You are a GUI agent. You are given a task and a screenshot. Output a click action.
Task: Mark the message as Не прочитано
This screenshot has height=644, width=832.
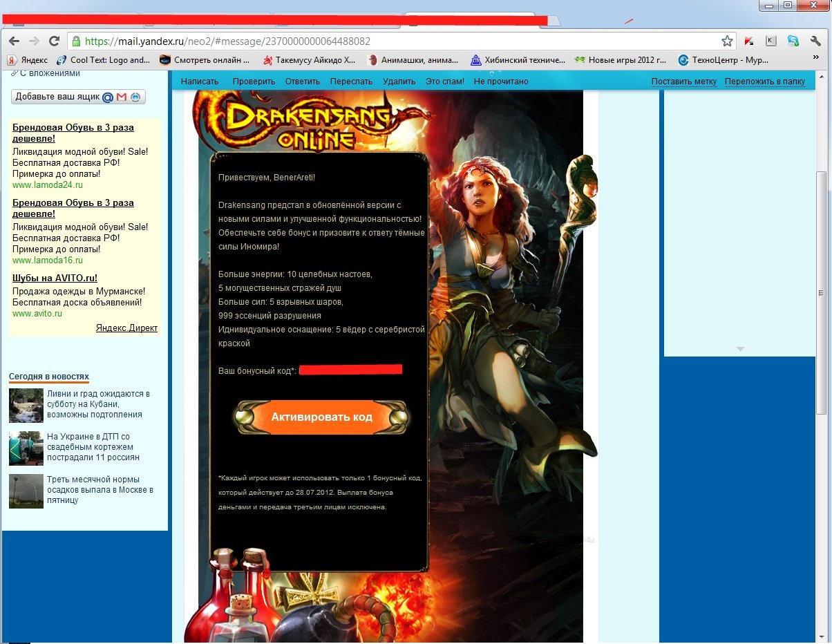[x=501, y=82]
